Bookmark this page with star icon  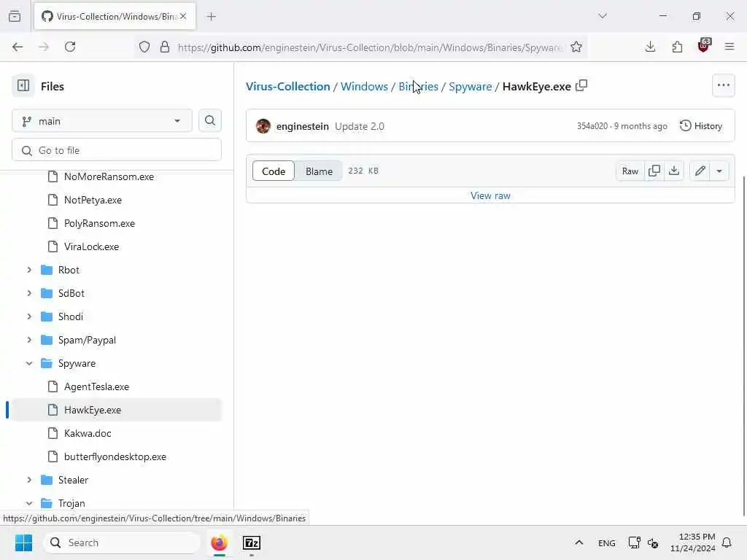point(576,47)
